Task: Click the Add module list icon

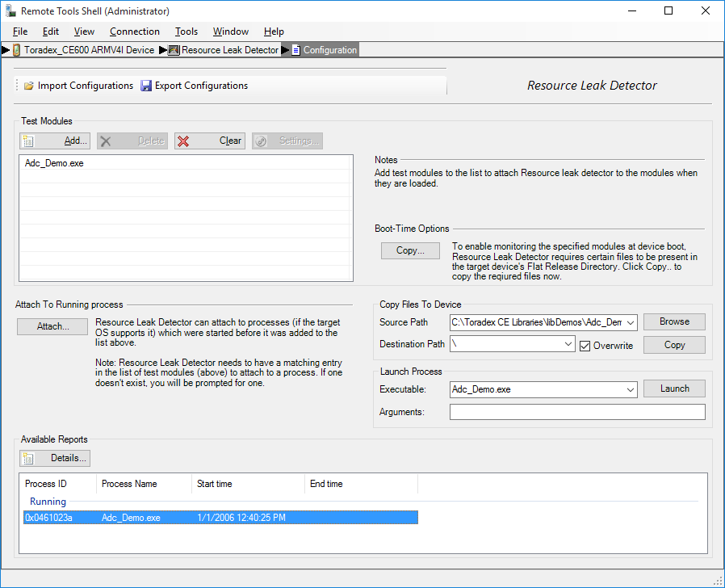Action: pos(28,141)
